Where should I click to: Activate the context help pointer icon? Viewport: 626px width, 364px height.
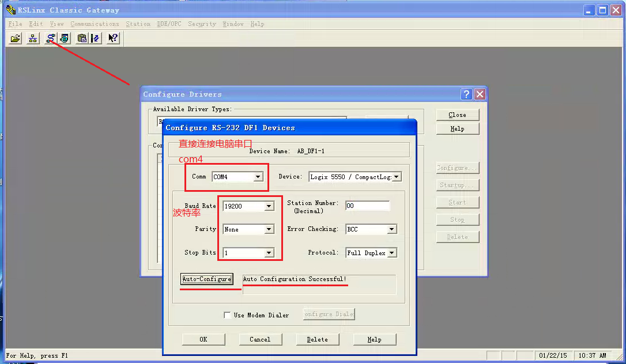click(x=113, y=39)
